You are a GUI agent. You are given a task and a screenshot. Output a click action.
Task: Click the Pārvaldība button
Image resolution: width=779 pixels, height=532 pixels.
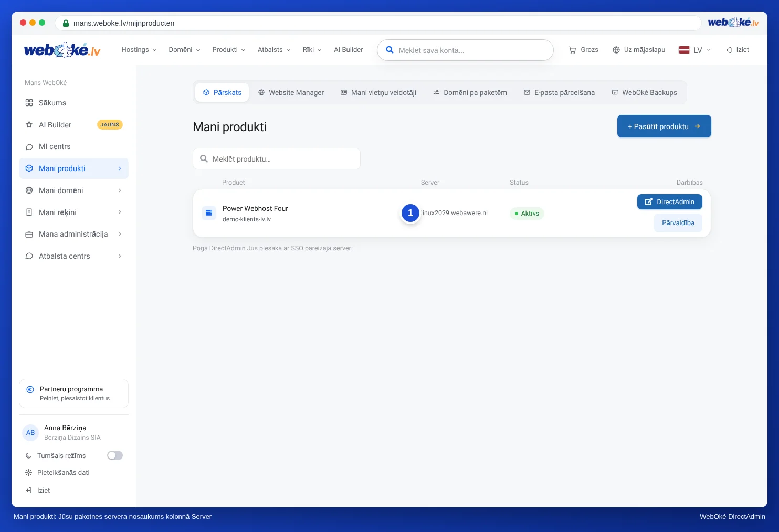pyautogui.click(x=678, y=223)
